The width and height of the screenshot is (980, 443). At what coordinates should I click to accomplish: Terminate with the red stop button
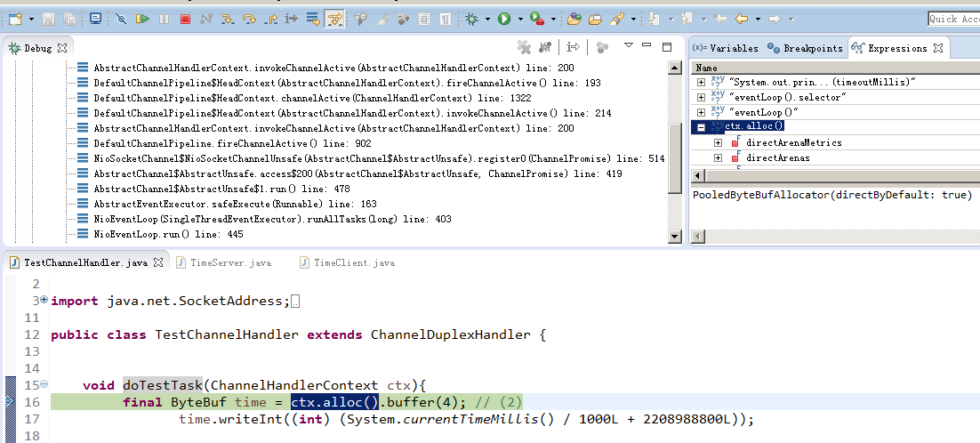[x=185, y=20]
